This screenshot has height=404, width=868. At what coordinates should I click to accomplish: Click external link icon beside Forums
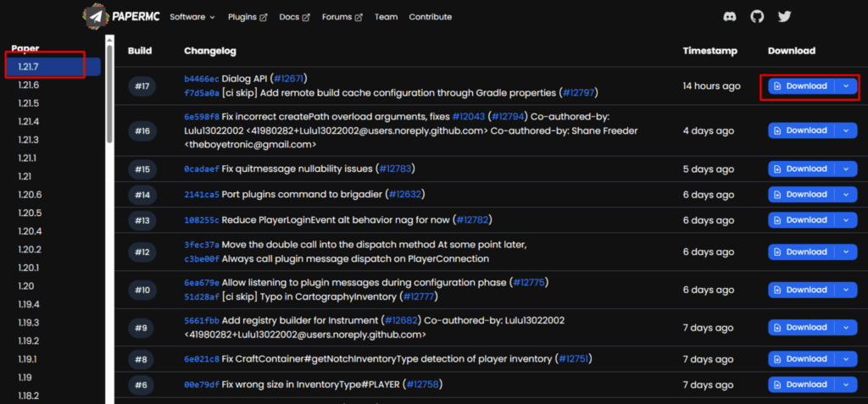(x=359, y=17)
